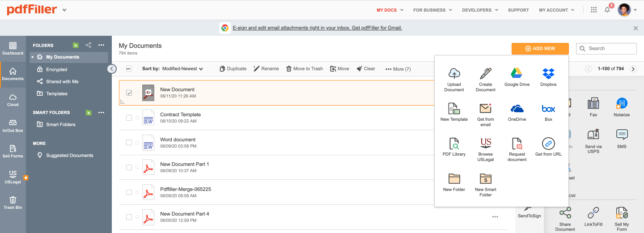The width and height of the screenshot is (644, 233).
Task: Dismiss the Gmail promo banner
Action: tap(636, 28)
